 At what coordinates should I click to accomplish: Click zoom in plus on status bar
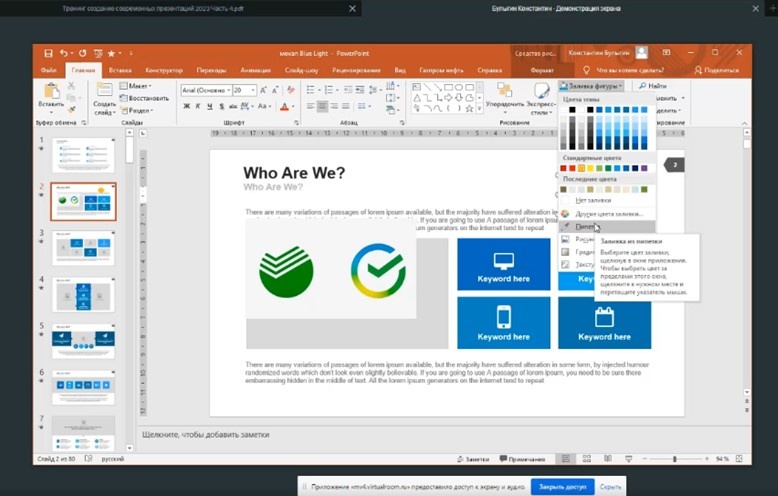pyautogui.click(x=707, y=459)
